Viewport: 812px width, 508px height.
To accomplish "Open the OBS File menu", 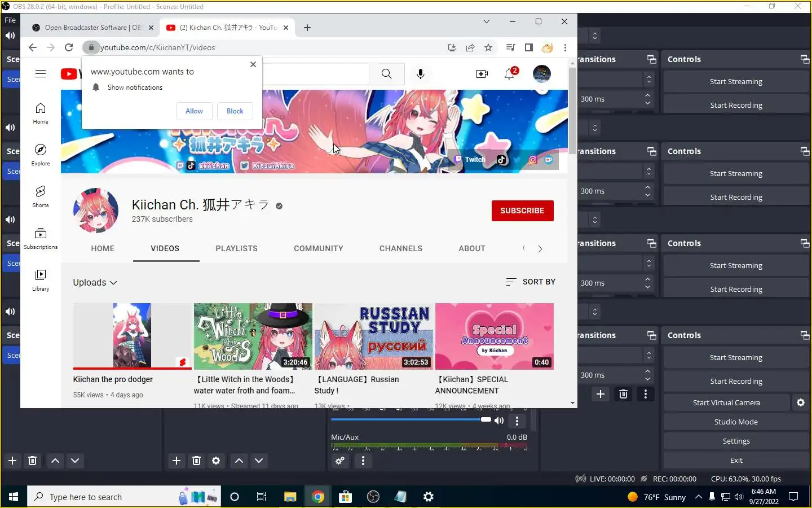I will [x=10, y=20].
